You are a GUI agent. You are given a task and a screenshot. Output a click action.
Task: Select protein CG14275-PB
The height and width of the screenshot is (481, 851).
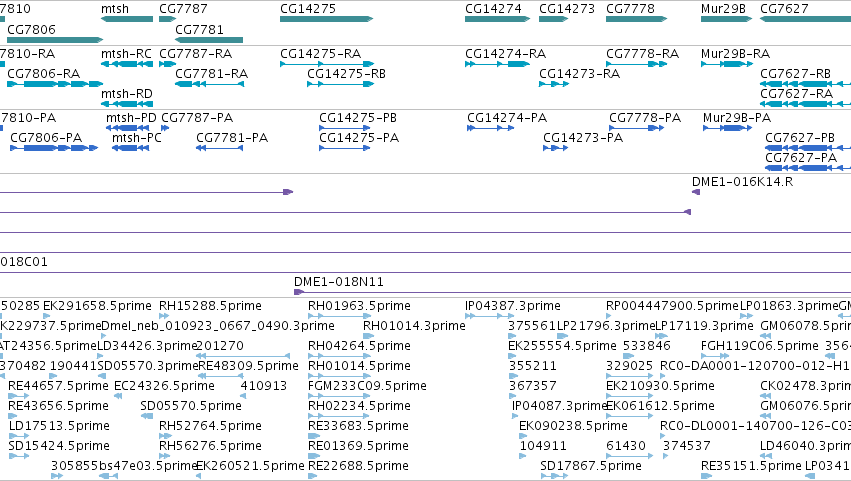click(344, 128)
